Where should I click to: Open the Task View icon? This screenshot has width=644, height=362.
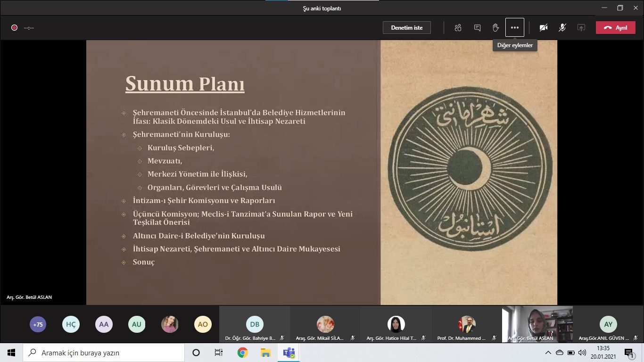coord(219,353)
